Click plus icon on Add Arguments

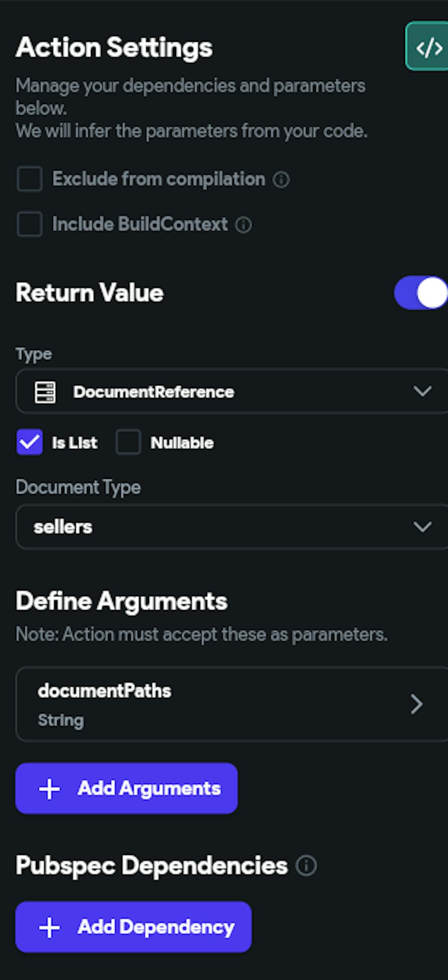tap(49, 789)
